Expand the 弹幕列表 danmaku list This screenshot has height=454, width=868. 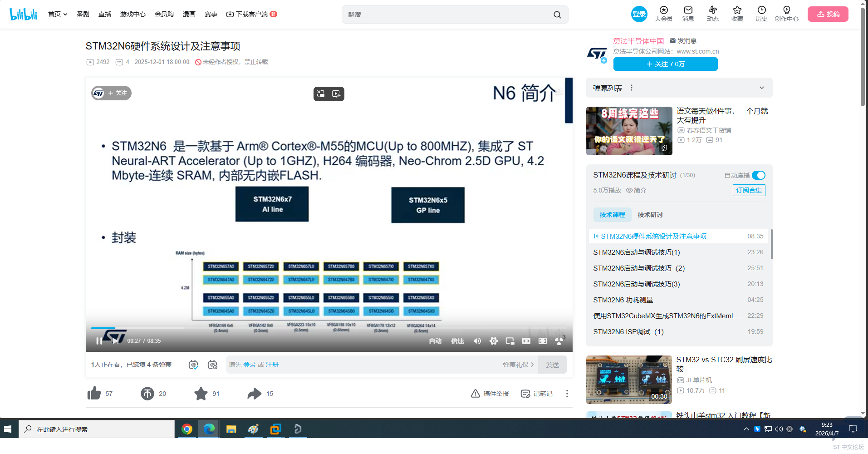(x=761, y=88)
